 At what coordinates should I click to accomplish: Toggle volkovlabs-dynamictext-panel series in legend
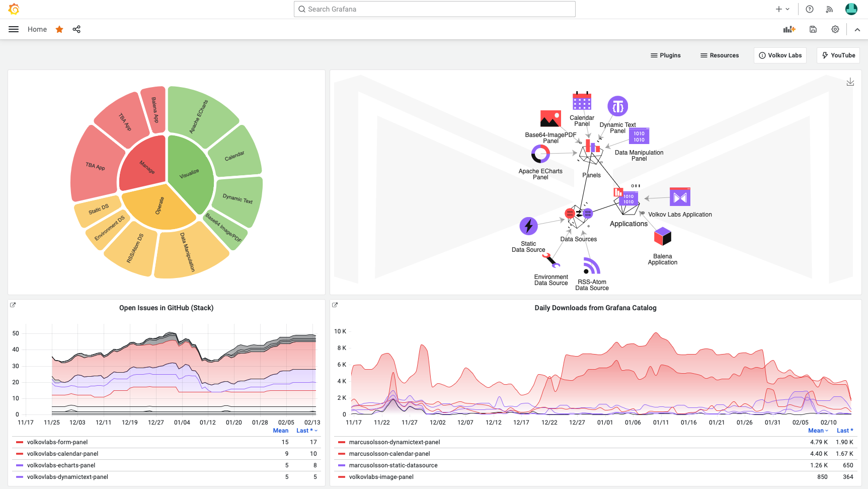tap(67, 477)
